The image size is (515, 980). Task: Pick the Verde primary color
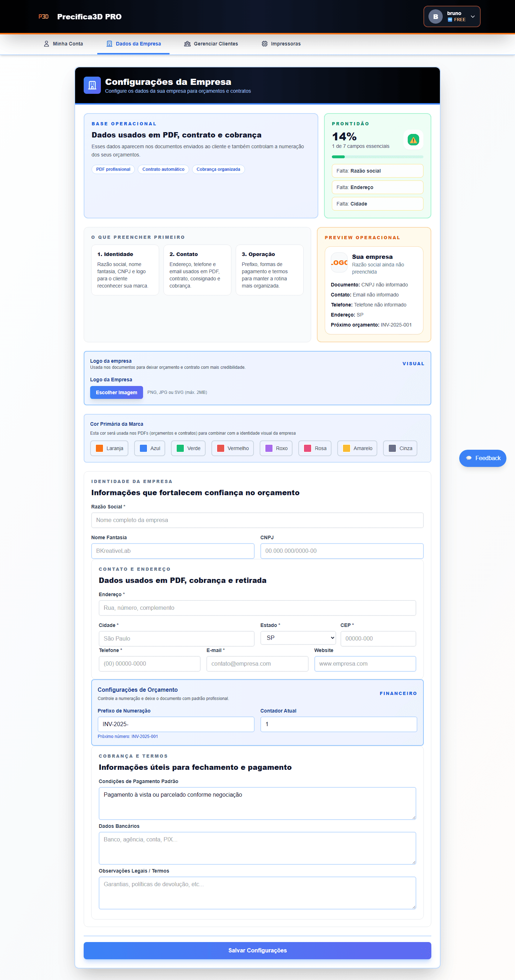pyautogui.click(x=188, y=448)
